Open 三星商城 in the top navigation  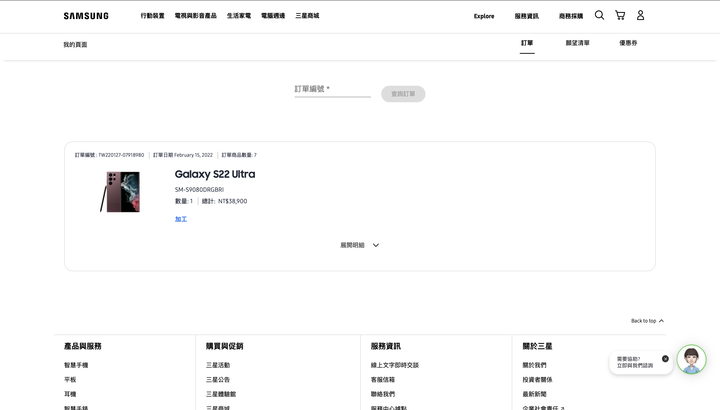pos(307,16)
